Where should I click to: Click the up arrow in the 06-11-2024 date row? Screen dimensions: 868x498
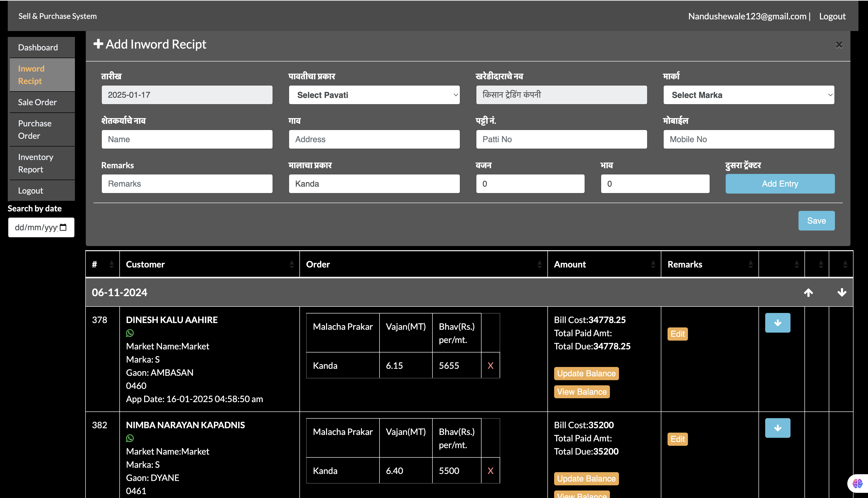808,293
